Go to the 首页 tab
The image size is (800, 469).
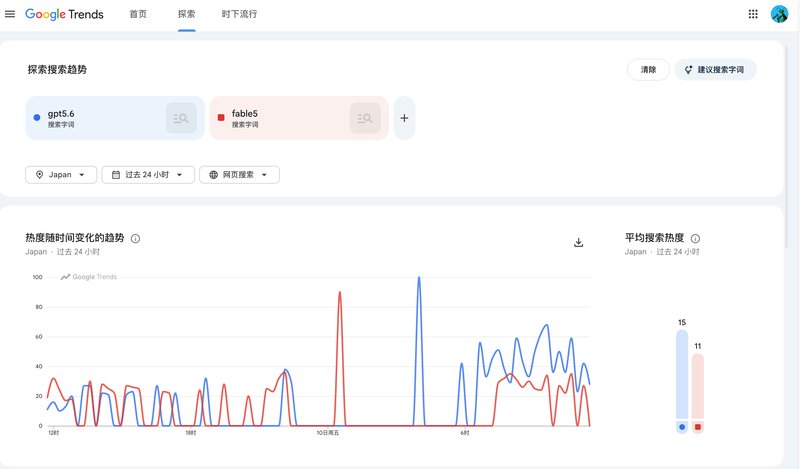[138, 14]
